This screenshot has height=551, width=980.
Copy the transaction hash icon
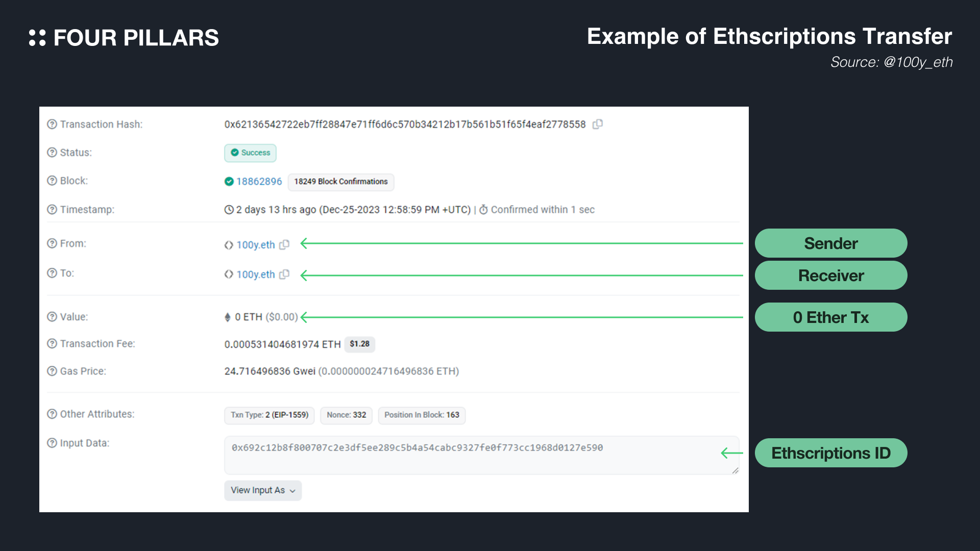click(x=597, y=124)
